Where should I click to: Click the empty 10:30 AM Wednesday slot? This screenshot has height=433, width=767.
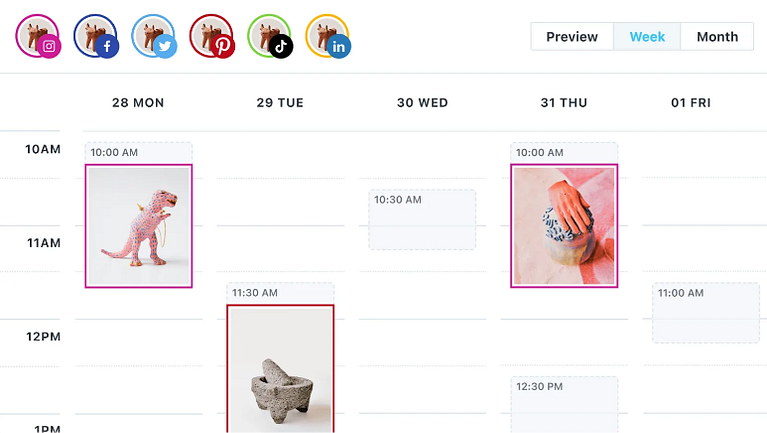click(x=422, y=220)
